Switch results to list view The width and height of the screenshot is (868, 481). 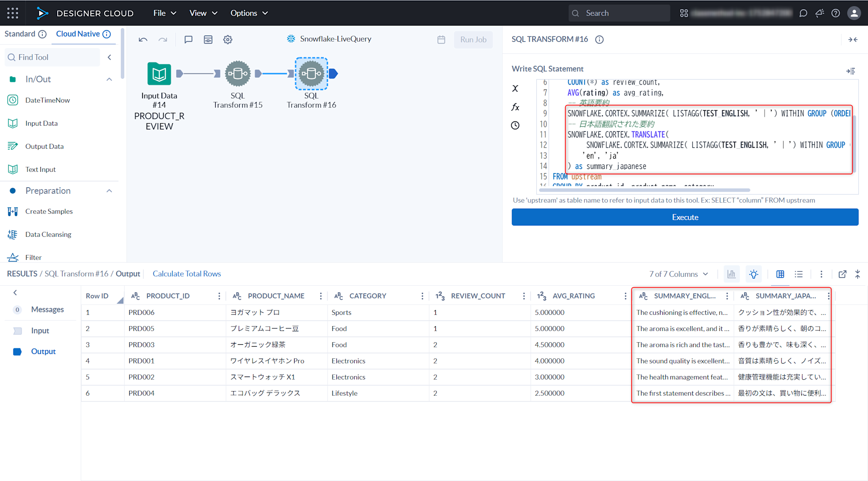(799, 274)
